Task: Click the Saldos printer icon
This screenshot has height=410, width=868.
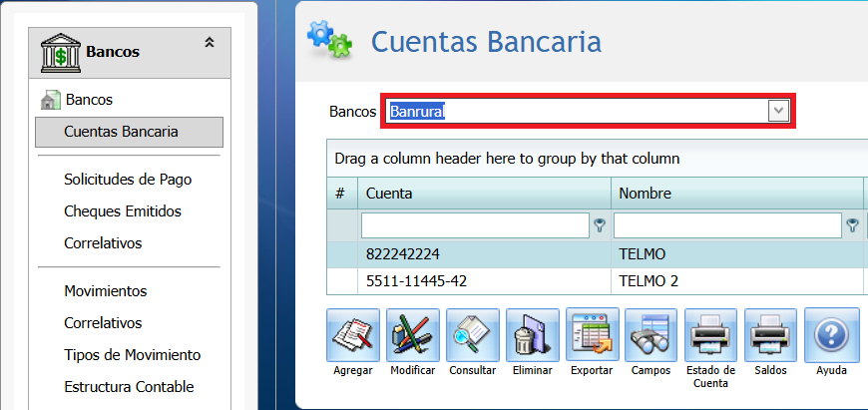Action: click(770, 335)
